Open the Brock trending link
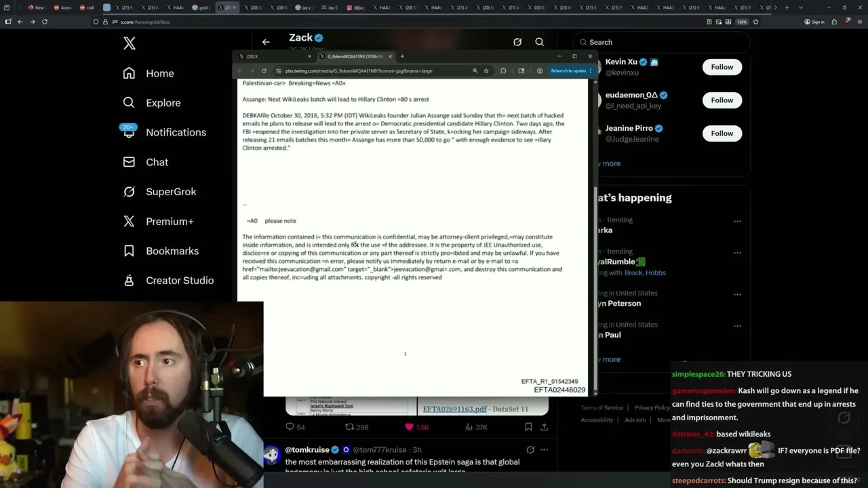 pyautogui.click(x=635, y=272)
